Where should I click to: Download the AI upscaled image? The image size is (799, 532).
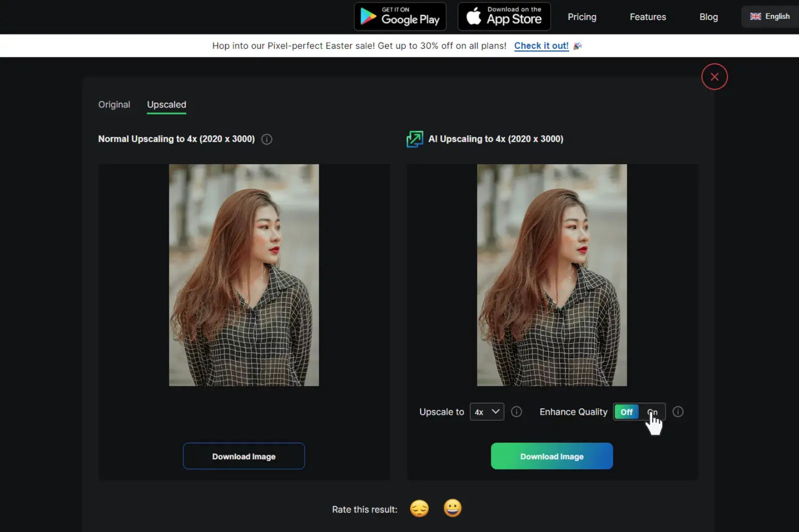pyautogui.click(x=552, y=456)
